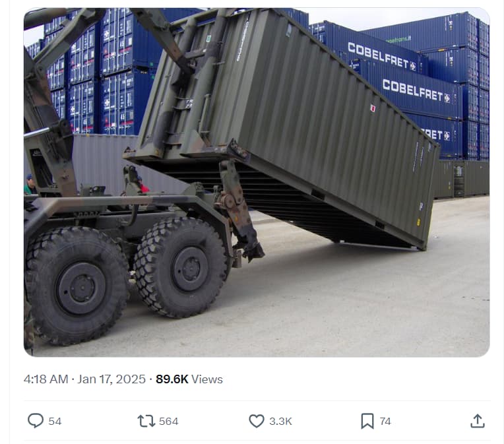
Task: Click the 89.6K view count number
Action: click(x=172, y=379)
